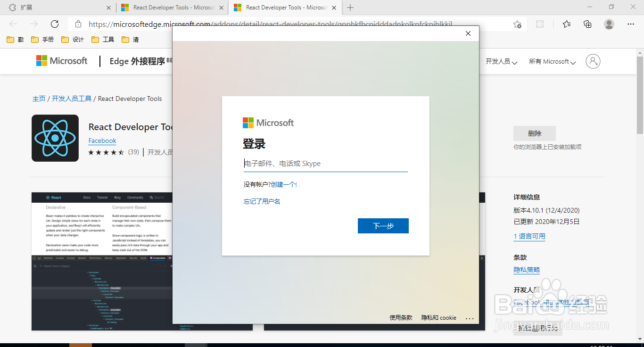The width and height of the screenshot is (644, 347).
Task: Click the browser forward arrow
Action: (x=34, y=24)
